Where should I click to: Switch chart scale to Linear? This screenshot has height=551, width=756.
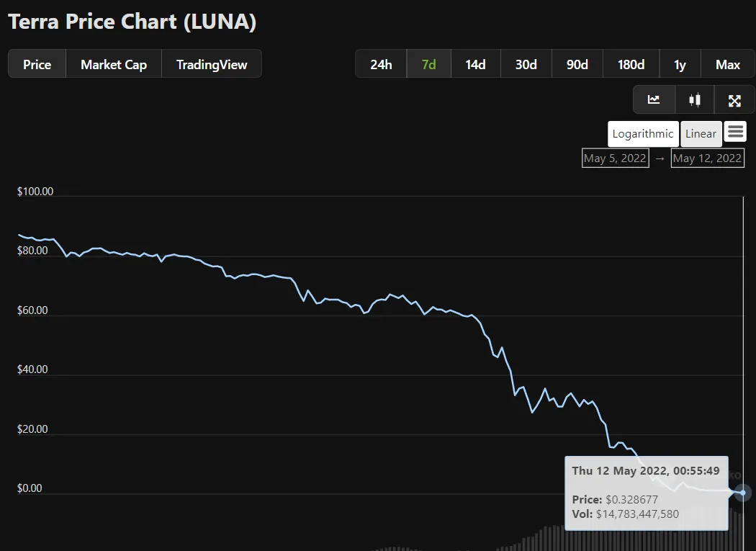pos(701,134)
